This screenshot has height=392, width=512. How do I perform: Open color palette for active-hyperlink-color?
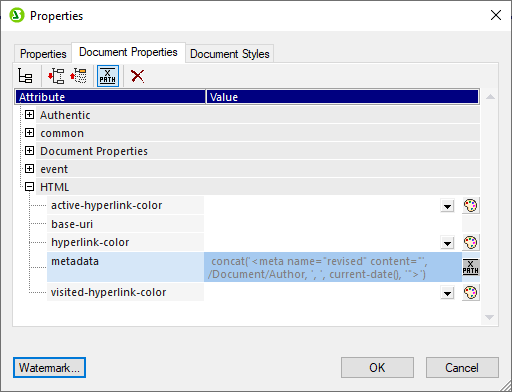coord(471,205)
